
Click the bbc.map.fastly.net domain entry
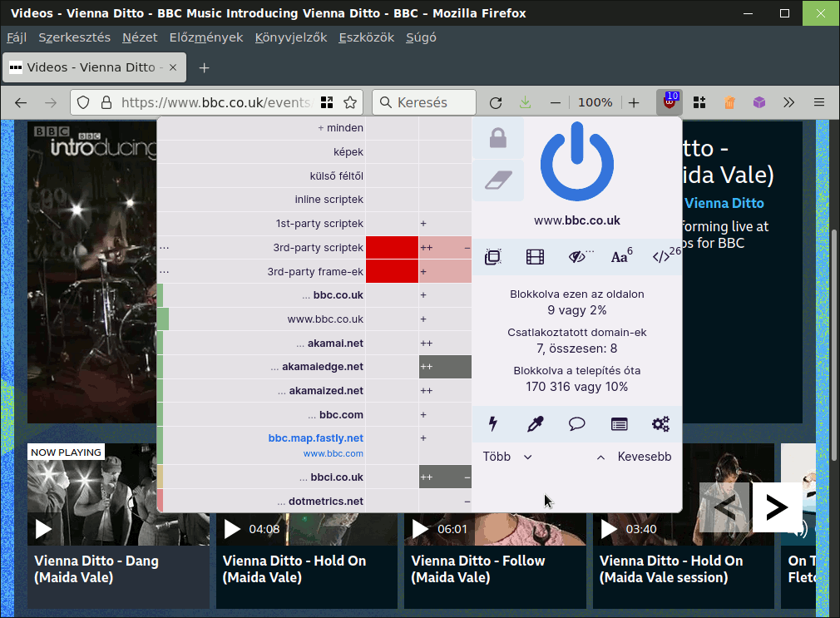point(315,438)
